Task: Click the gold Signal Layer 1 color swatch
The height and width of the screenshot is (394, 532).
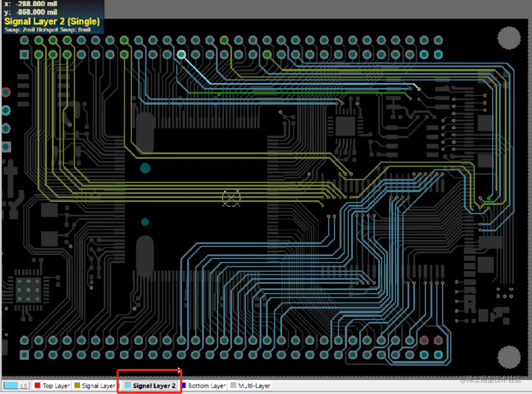Action: click(77, 385)
